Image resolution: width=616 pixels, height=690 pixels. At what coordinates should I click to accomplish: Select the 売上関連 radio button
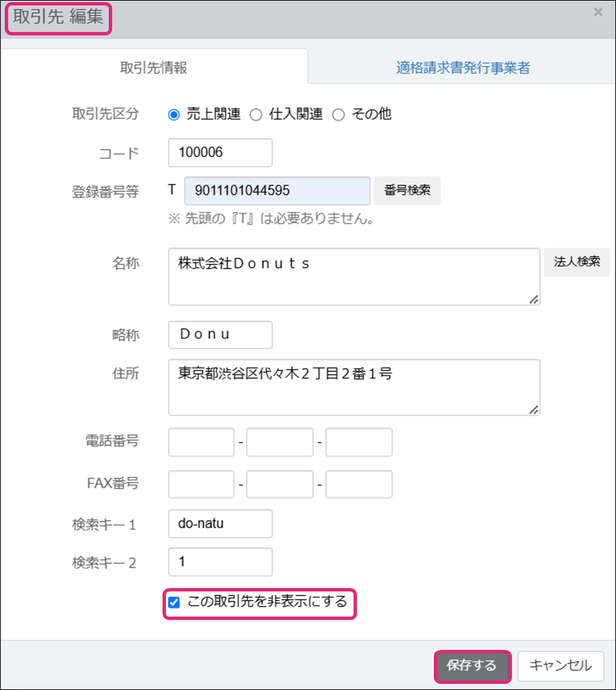coord(174,115)
